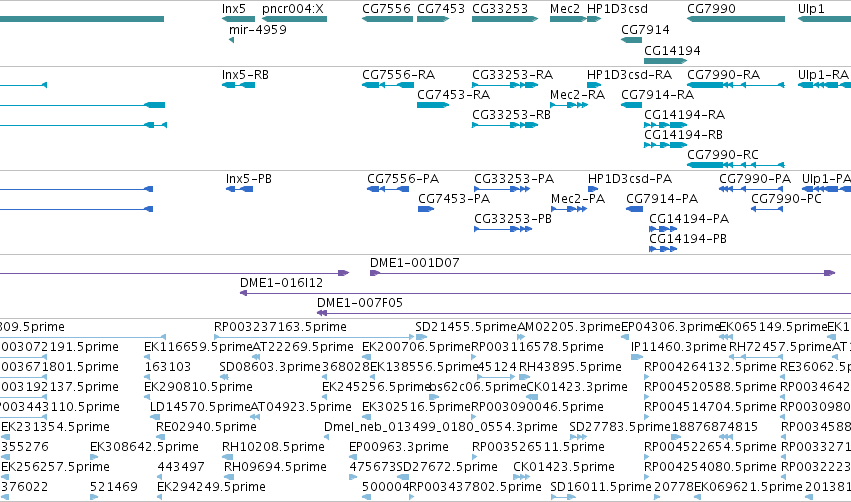Image resolution: width=851 pixels, height=502 pixels.
Task: Select the Mec2 gene feature
Action: 568,19
